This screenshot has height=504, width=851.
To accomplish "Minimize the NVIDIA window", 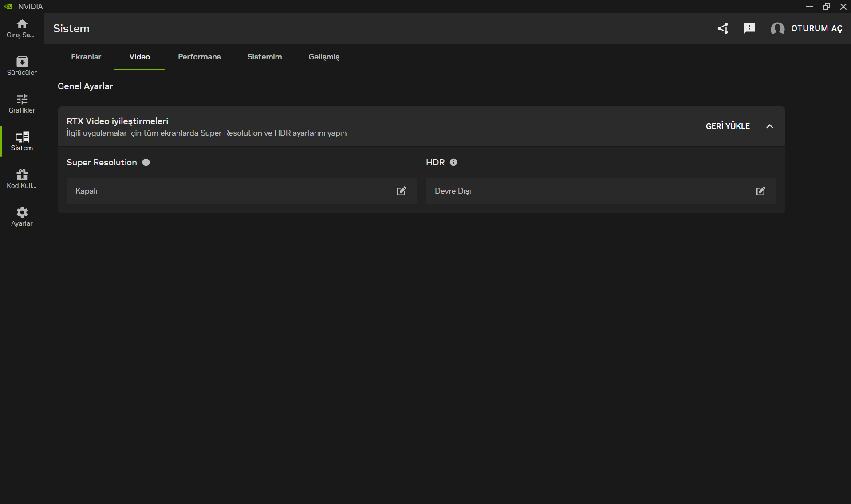I will (x=810, y=6).
